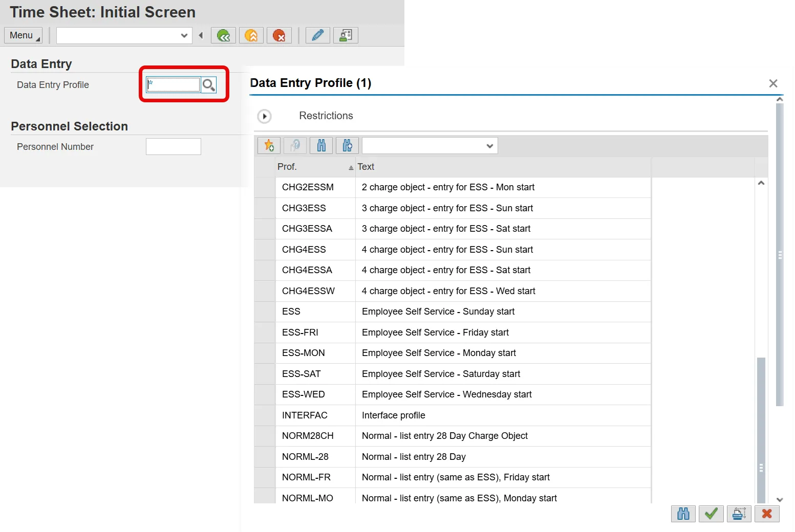Click "Employee Self Service - Sunday start" text
Image resolution: width=795 pixels, height=532 pixels.
[x=438, y=312]
